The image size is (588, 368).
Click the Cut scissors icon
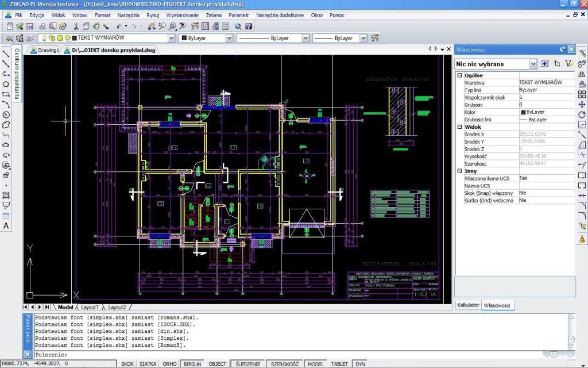click(76, 26)
